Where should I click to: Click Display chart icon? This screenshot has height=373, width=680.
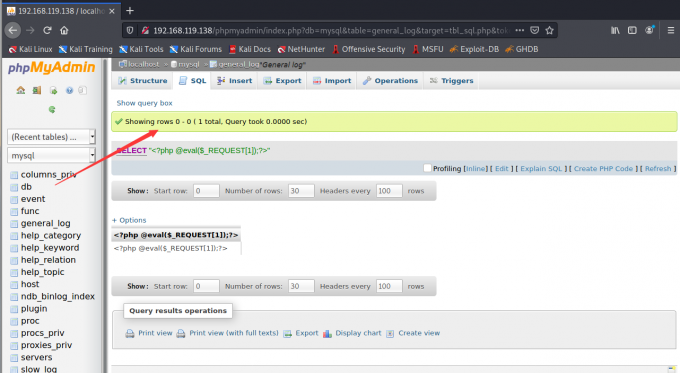click(327, 334)
